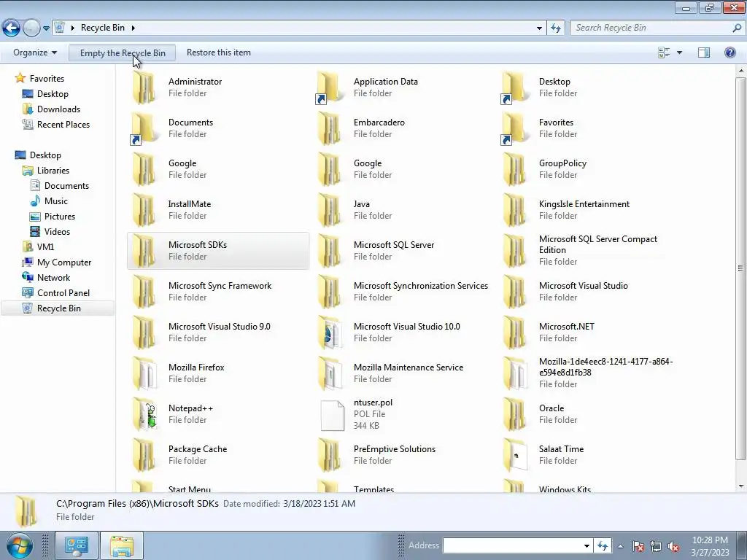Click the Change your view icon
Image resolution: width=747 pixels, height=560 pixels.
point(664,52)
